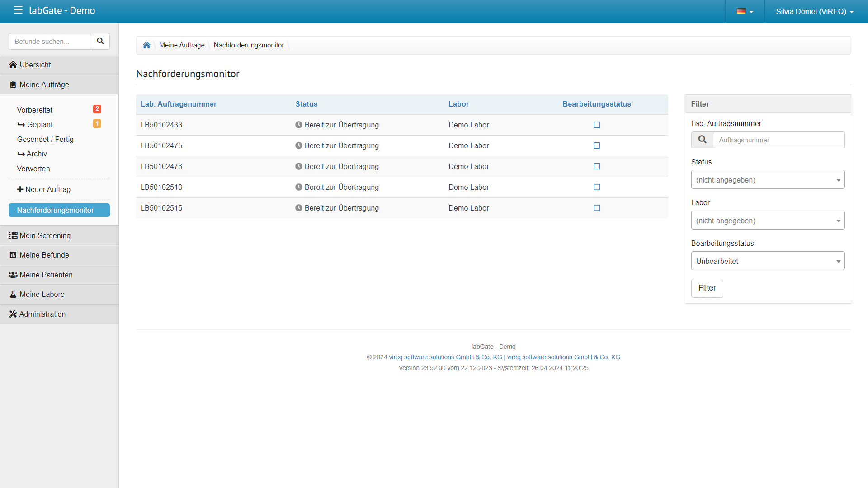Open Administration from the sidebar
The image size is (868, 488).
[42, 314]
